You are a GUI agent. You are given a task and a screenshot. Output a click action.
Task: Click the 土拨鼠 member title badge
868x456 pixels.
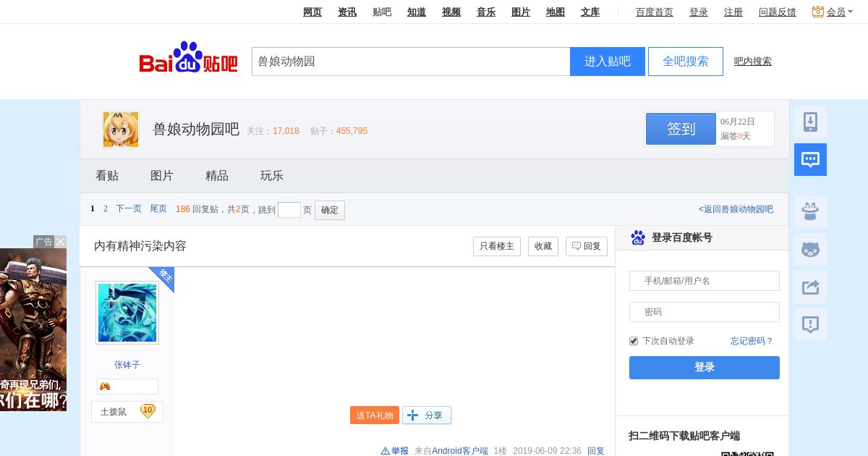coord(127,412)
